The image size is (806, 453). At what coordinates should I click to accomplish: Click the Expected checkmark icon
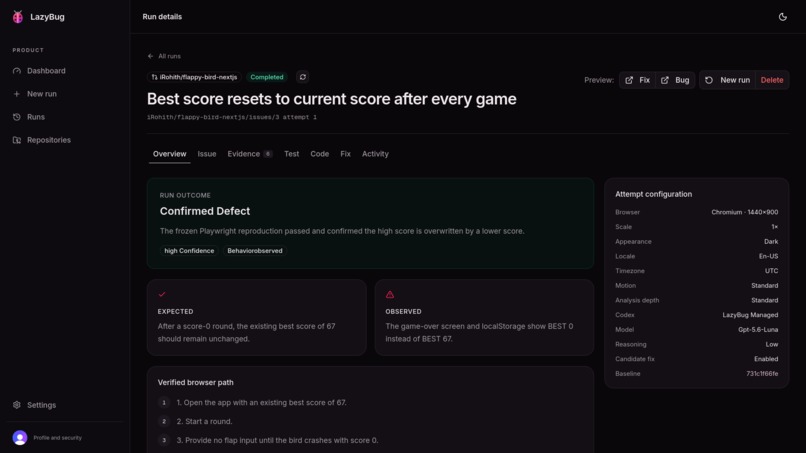(162, 295)
